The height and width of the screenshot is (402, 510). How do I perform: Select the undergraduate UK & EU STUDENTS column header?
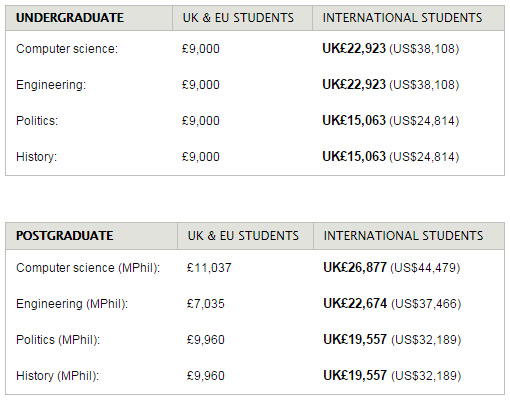pos(238,18)
